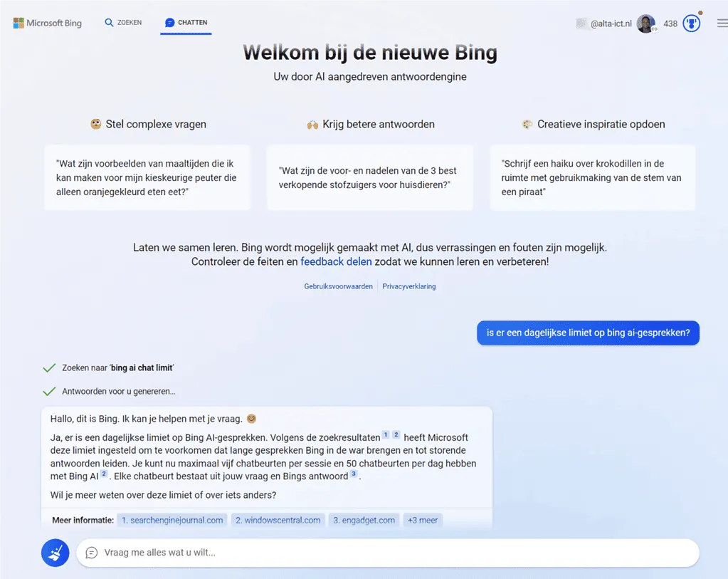Click the user profile avatar
Viewport: 728px width, 579px height.
point(645,24)
